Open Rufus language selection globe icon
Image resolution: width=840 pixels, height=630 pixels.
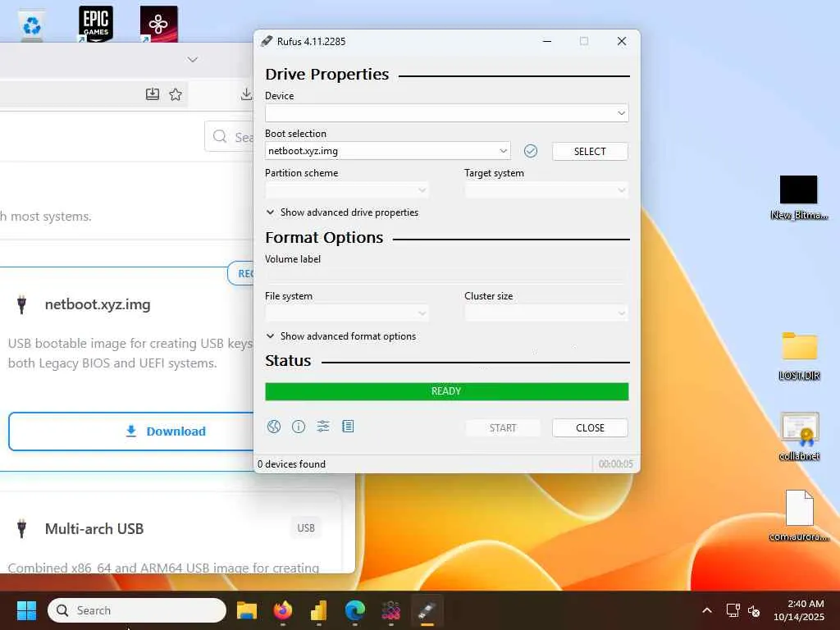pos(274,427)
